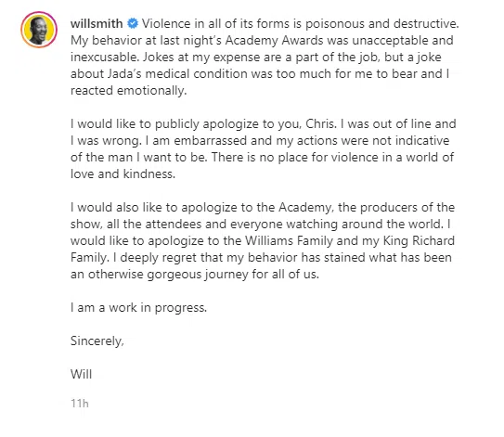504x437 pixels.
Task: Click "I am a work in progress." line
Action: click(x=138, y=308)
